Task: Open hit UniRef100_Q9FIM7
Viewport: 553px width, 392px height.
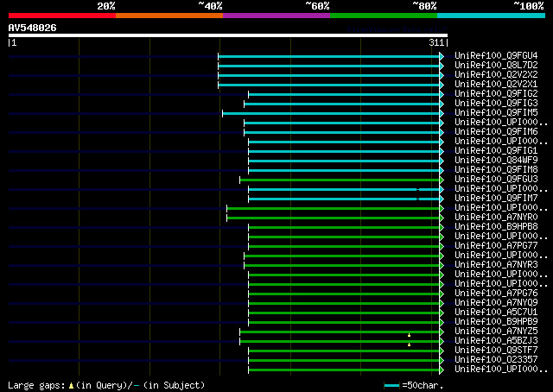Action: pyautogui.click(x=496, y=198)
